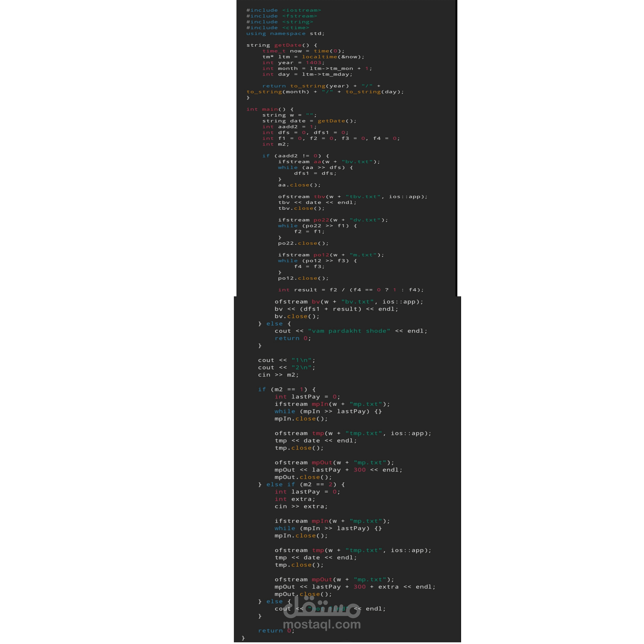Select the 'int year = 1403;' line

coord(293,63)
